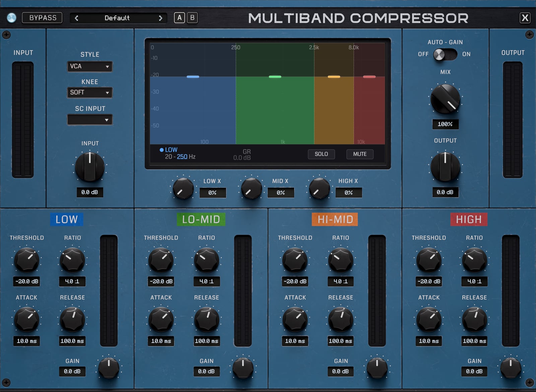
Task: Click the LOW band RATIO knob
Action: click(x=72, y=260)
